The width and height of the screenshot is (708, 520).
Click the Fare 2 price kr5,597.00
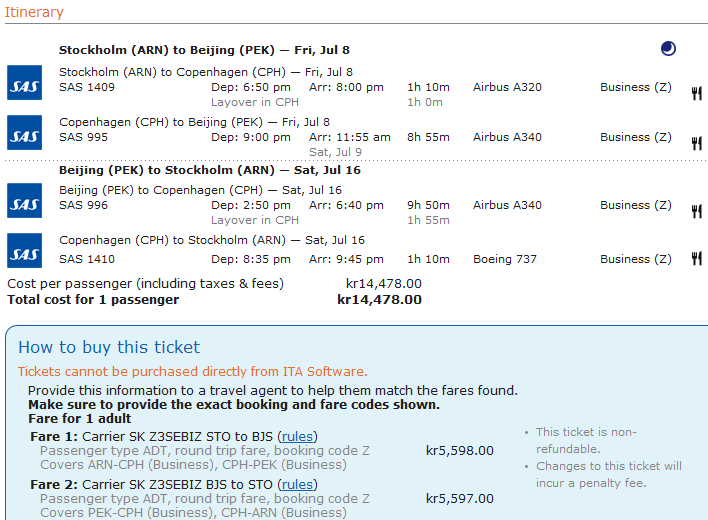pyautogui.click(x=459, y=498)
